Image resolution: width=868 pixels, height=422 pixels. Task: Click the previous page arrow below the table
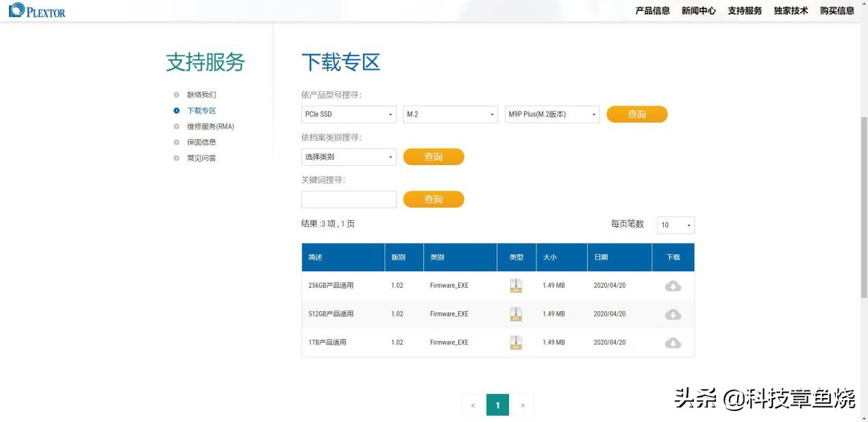click(x=472, y=405)
